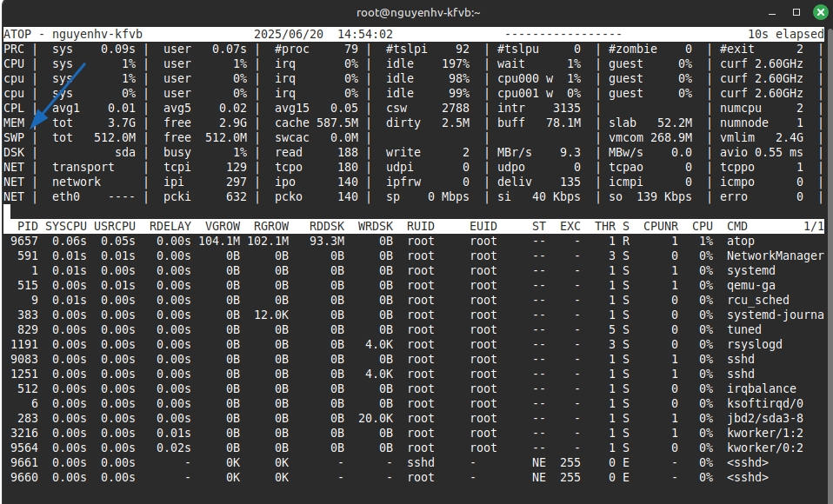Click the qemu-ga process name
The image size is (833, 504).
(751, 285)
